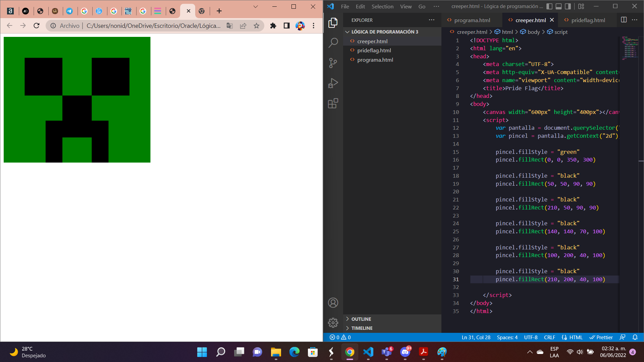Viewport: 644px width, 362px height.
Task: Click the split editor right icon
Action: (624, 20)
